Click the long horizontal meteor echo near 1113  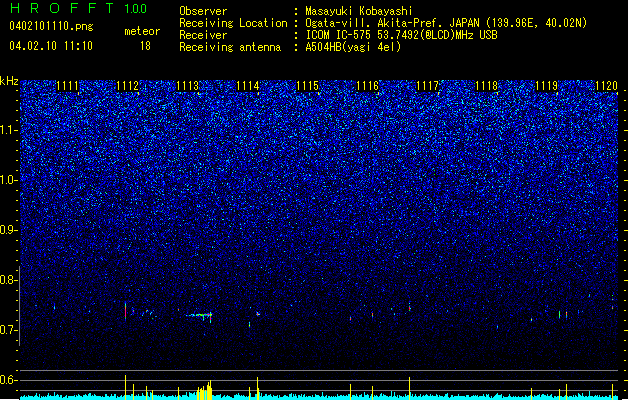pyautogui.click(x=199, y=315)
